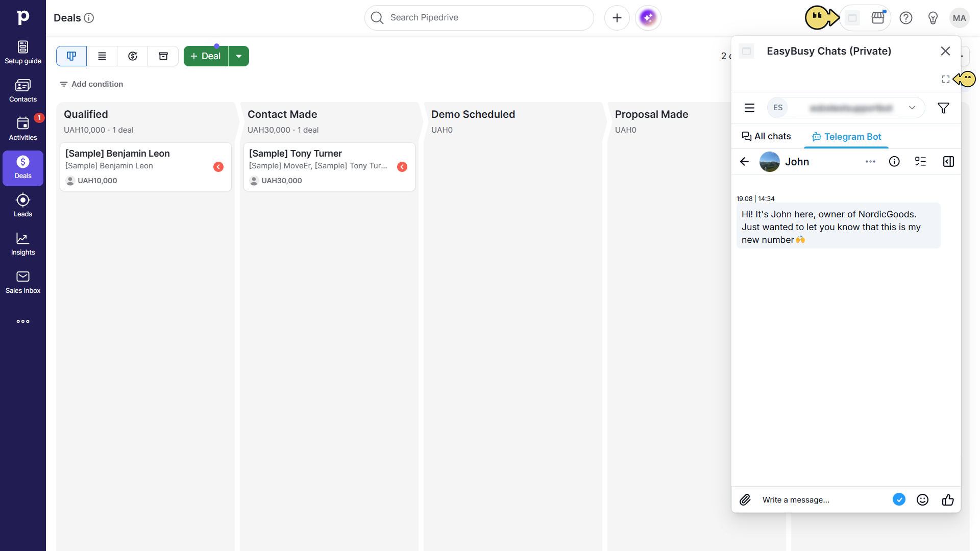980x551 pixels.
Task: Open Activities in the sidebar
Action: click(x=23, y=130)
